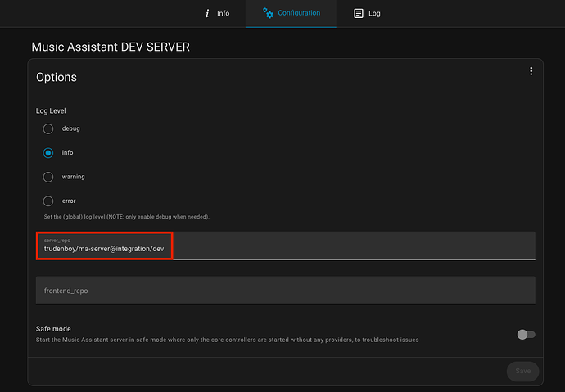The image size is (565, 392).
Task: Click the Safe mode description text
Action: (x=227, y=340)
